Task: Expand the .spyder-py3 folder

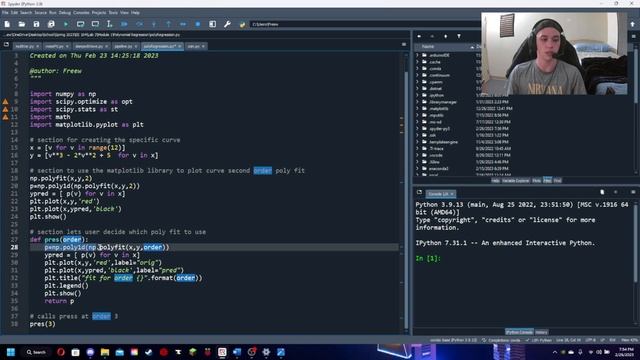Action: [418, 129]
